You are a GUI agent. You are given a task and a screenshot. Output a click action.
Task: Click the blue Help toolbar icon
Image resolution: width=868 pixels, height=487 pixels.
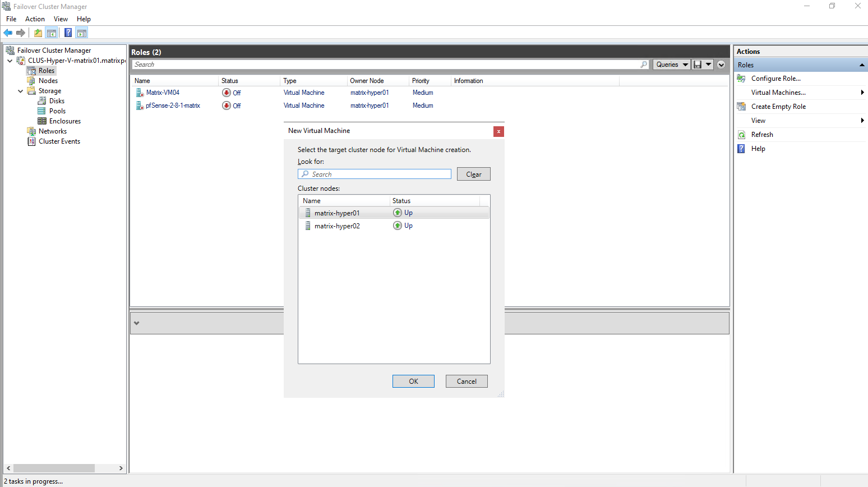tap(68, 33)
